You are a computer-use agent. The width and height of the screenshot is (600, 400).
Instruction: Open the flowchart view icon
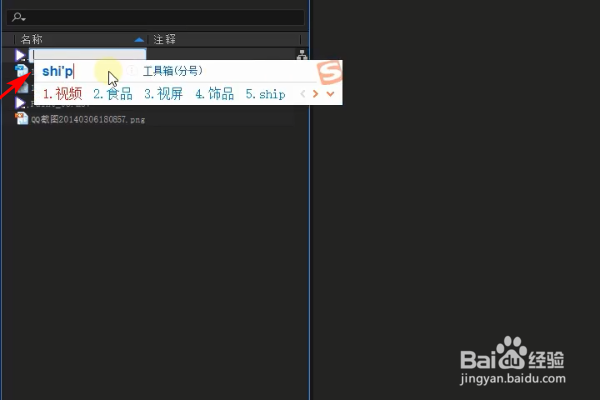click(302, 55)
